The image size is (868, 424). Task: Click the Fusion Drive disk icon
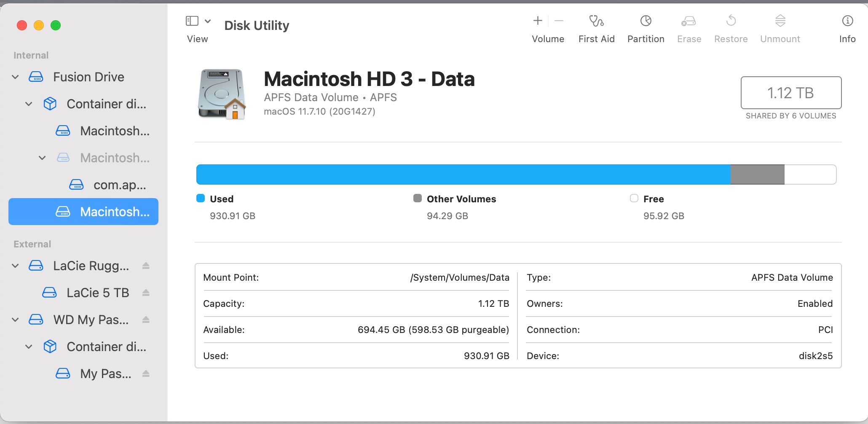[36, 77]
